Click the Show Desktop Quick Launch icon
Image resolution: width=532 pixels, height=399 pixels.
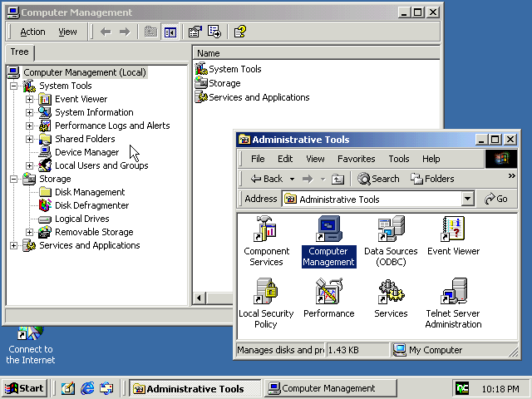click(x=68, y=388)
